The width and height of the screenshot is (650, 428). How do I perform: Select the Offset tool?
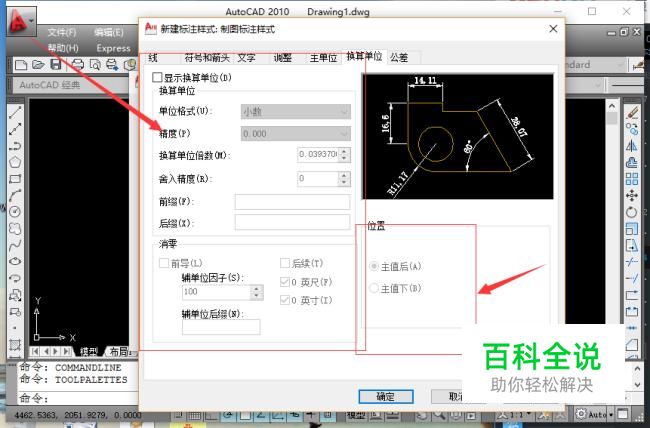point(632,162)
